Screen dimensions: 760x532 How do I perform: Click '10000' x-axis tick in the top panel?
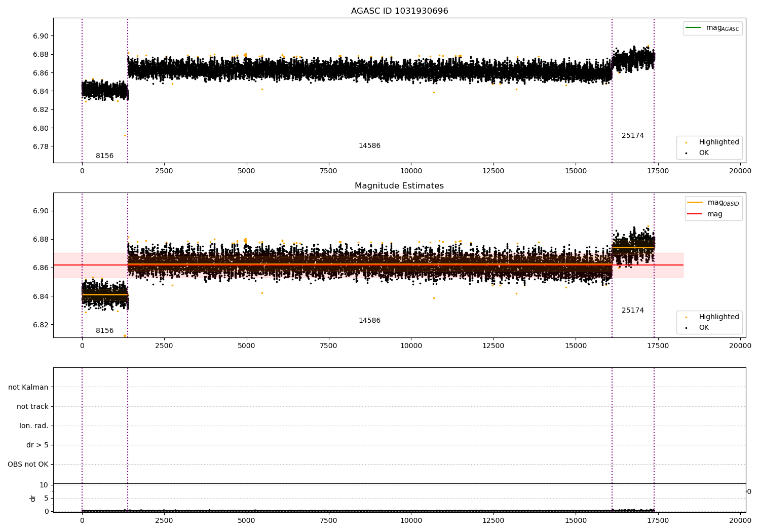(411, 171)
